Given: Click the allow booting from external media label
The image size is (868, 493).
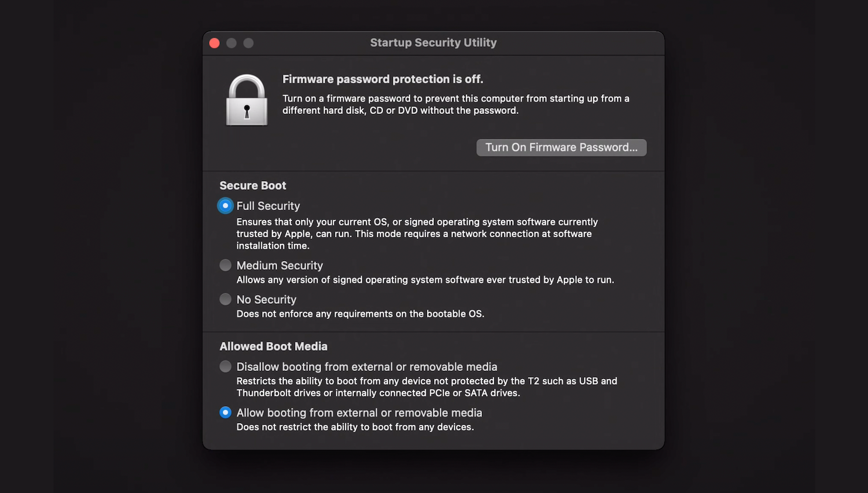Looking at the screenshot, I should coord(359,413).
